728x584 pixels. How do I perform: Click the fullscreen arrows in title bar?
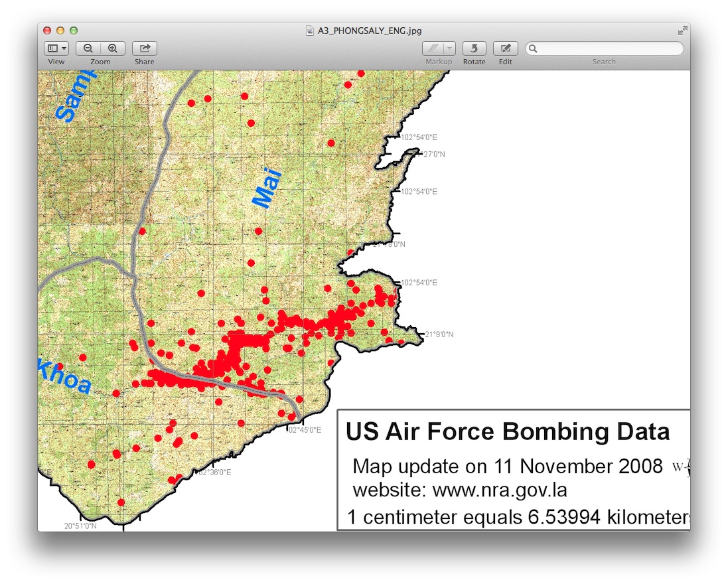(682, 31)
